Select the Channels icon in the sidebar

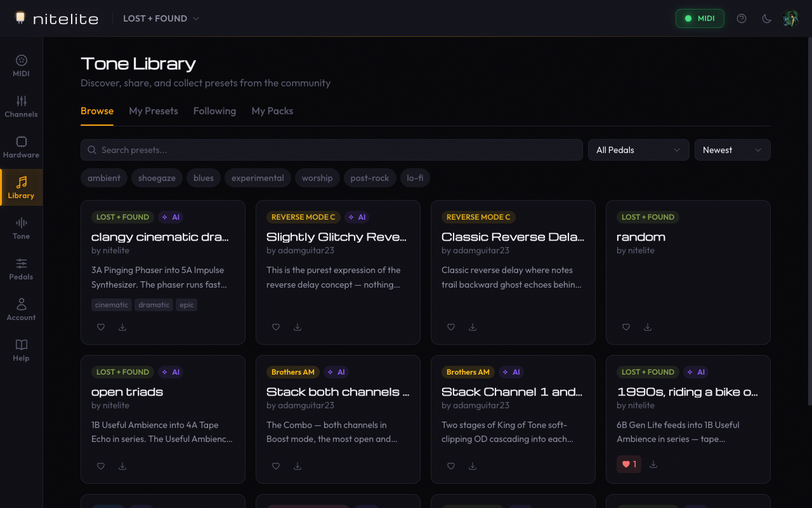point(21,106)
